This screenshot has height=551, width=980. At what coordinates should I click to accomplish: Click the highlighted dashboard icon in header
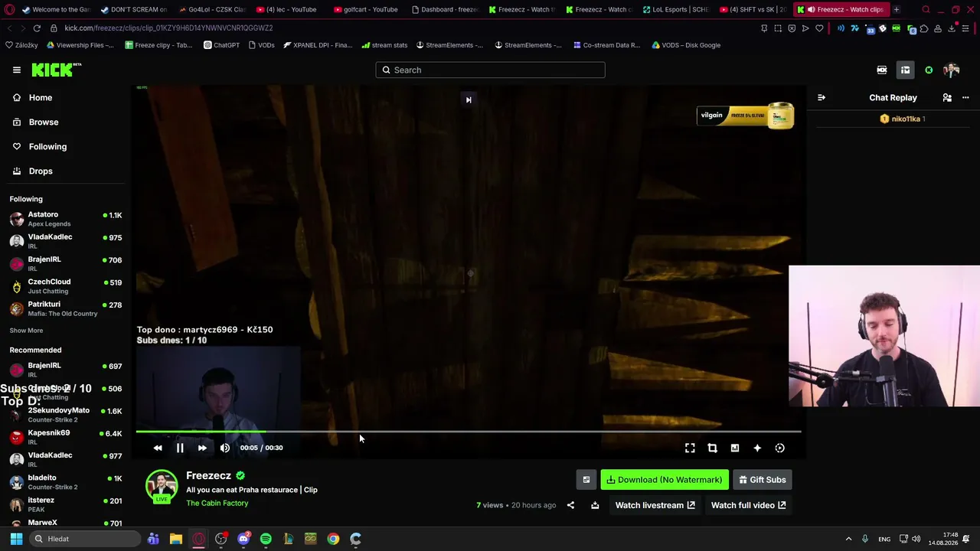click(x=905, y=70)
